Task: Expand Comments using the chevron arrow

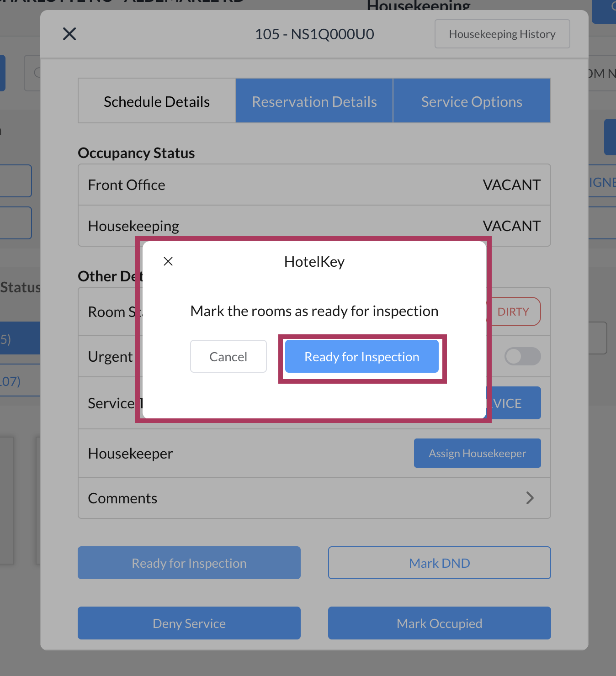Action: point(530,498)
